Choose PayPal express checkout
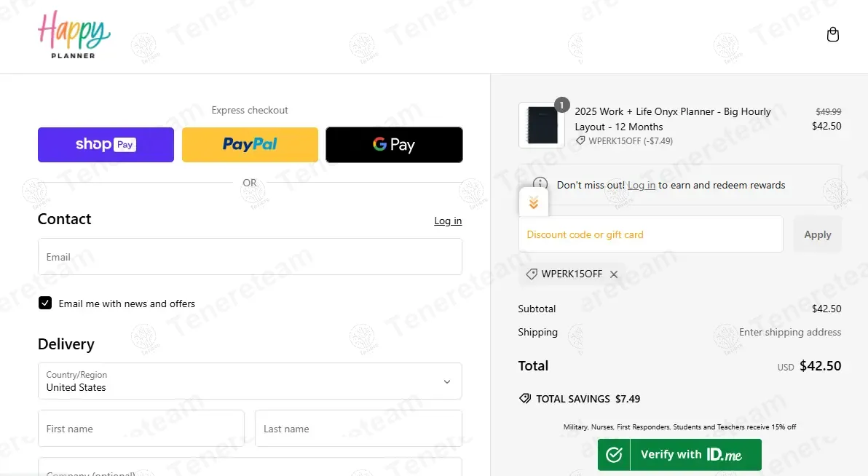 click(250, 145)
